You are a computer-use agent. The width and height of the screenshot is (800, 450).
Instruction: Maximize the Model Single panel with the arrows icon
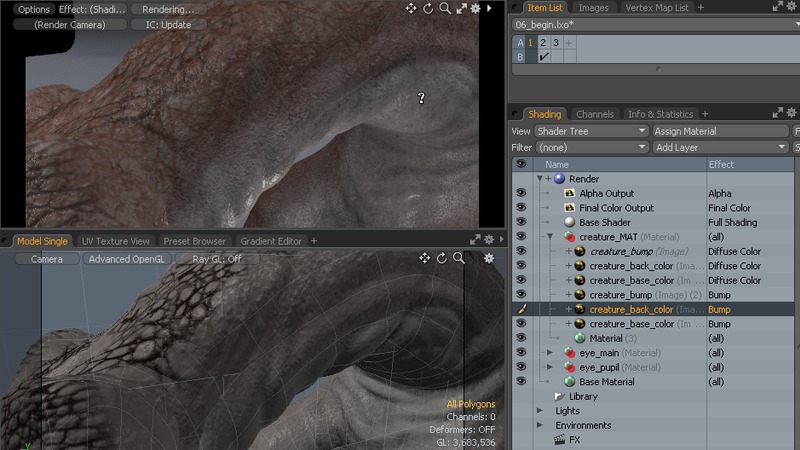click(475, 239)
